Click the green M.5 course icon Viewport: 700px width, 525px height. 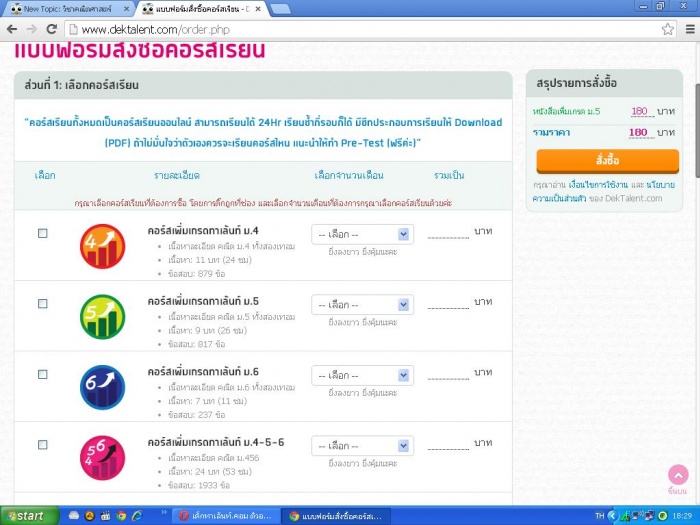tap(102, 317)
